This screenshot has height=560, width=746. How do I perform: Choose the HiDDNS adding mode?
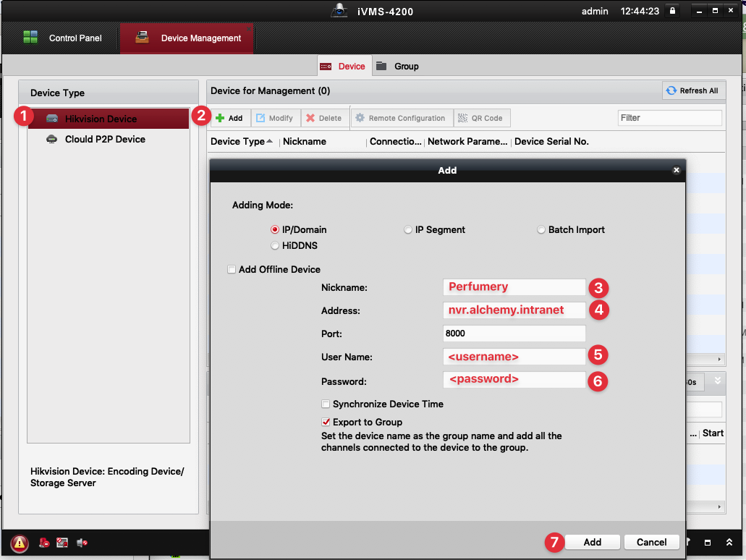275,246
